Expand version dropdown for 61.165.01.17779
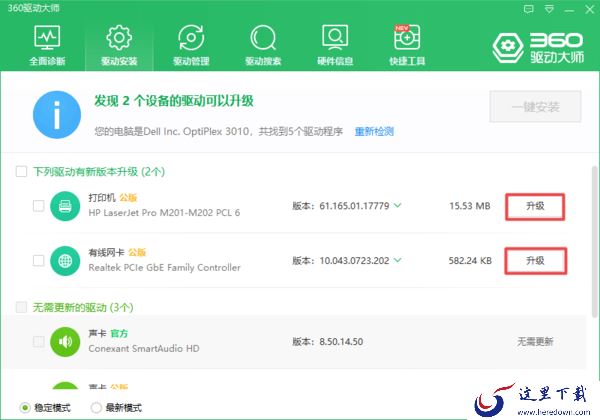The image size is (600, 420). [x=398, y=206]
